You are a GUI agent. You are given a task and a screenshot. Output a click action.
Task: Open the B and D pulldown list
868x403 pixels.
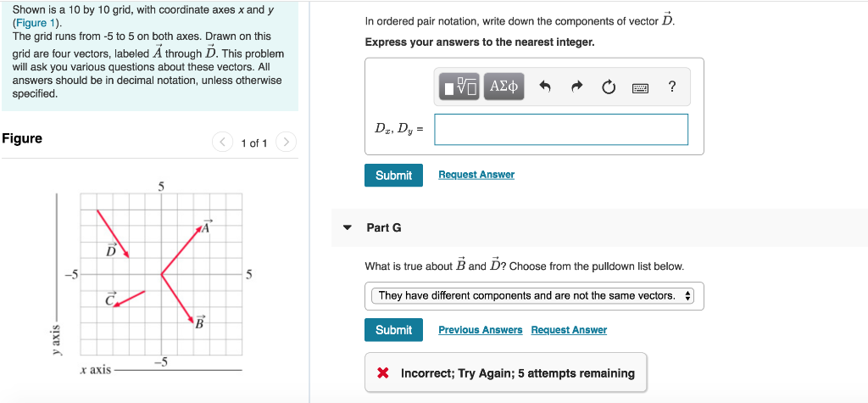pyautogui.click(x=532, y=296)
